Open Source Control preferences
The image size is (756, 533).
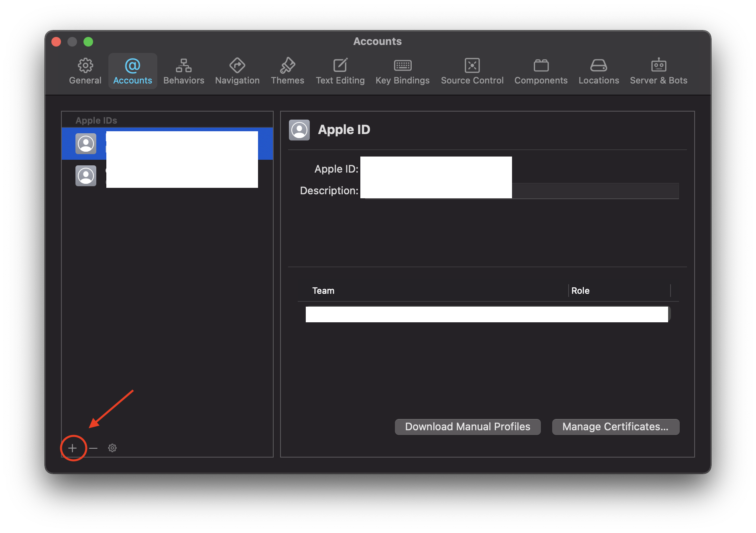tap(472, 71)
